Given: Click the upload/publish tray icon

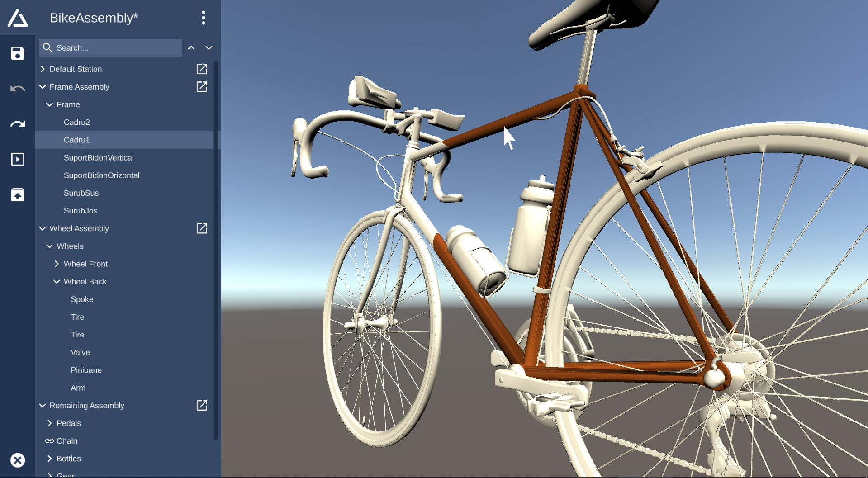Looking at the screenshot, I should point(18,195).
